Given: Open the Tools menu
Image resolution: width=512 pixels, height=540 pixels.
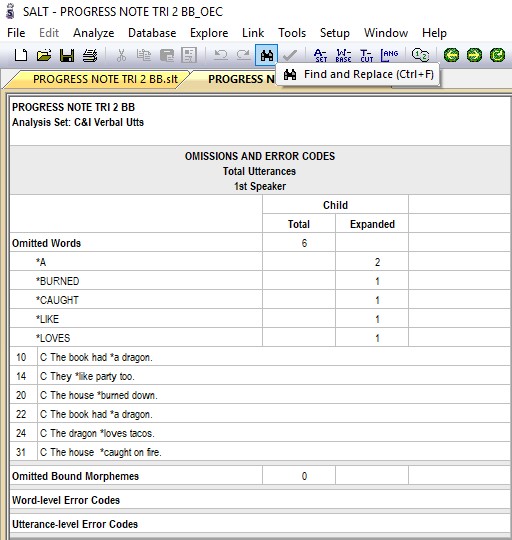Looking at the screenshot, I should pyautogui.click(x=292, y=33).
